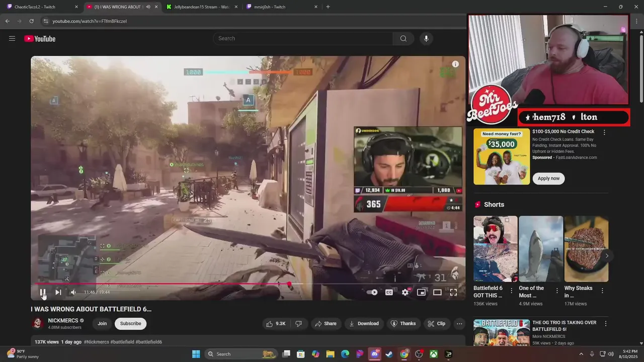644x362 pixels.
Task: Open Discord from the taskbar
Action: coord(374,354)
